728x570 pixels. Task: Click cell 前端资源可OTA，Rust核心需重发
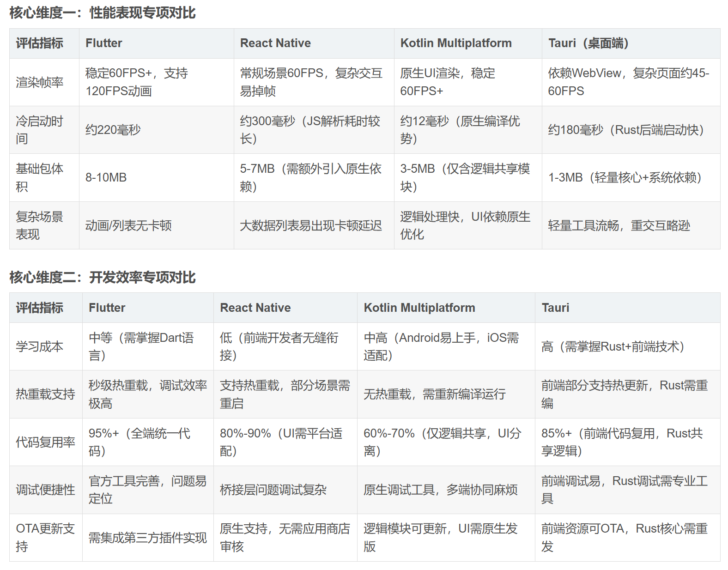coord(627,538)
